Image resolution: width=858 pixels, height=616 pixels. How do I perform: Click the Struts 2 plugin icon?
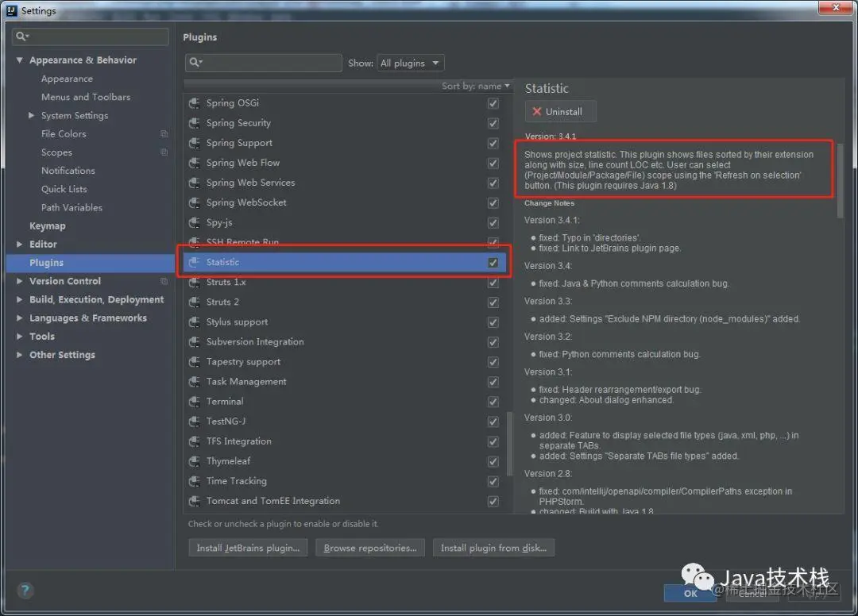coord(194,302)
